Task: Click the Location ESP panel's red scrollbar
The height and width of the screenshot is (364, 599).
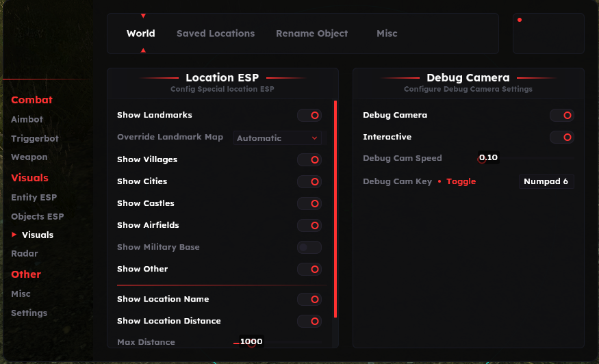Action: click(x=335, y=209)
